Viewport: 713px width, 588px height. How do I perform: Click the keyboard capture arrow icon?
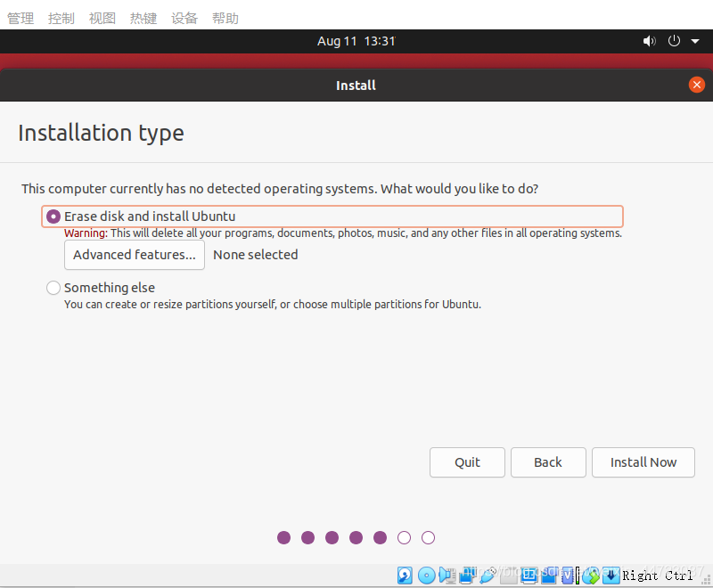coord(611,576)
